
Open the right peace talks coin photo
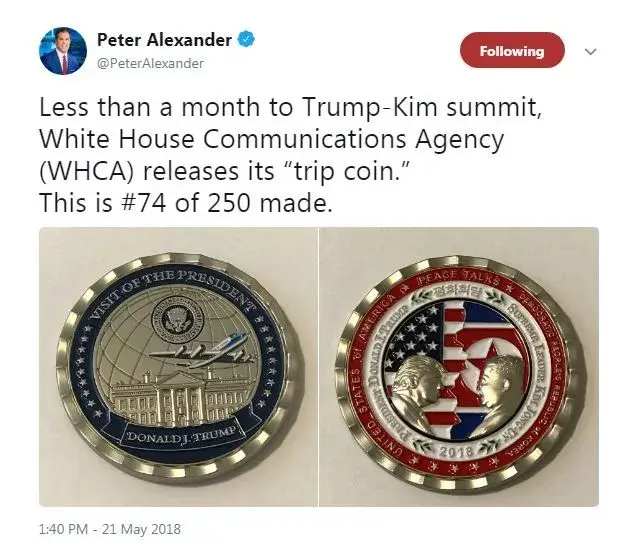[459, 367]
